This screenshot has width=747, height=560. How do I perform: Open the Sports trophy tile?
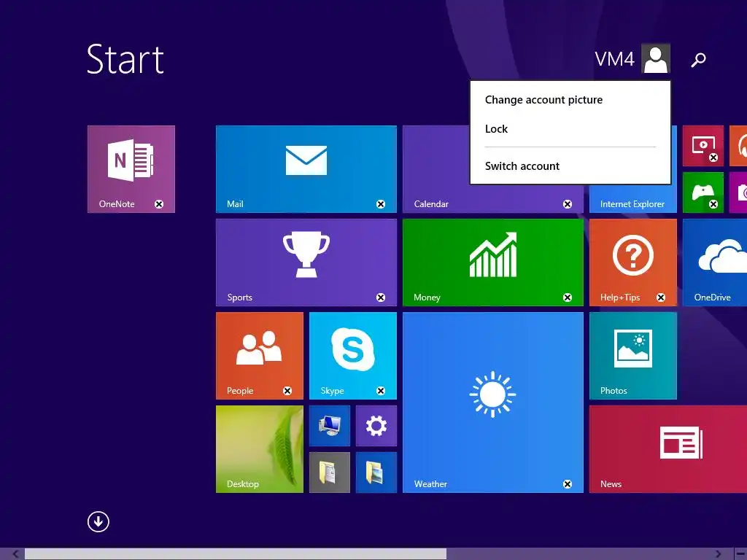[x=306, y=262]
